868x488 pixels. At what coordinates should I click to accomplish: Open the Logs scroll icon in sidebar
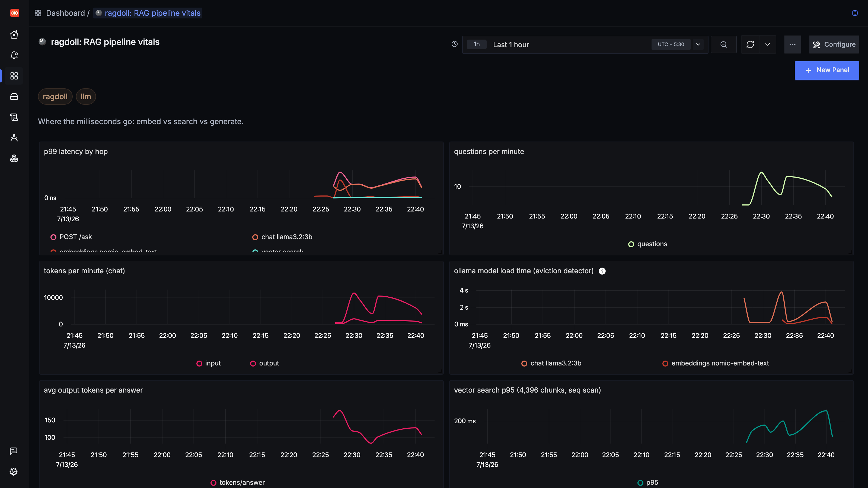pyautogui.click(x=14, y=117)
